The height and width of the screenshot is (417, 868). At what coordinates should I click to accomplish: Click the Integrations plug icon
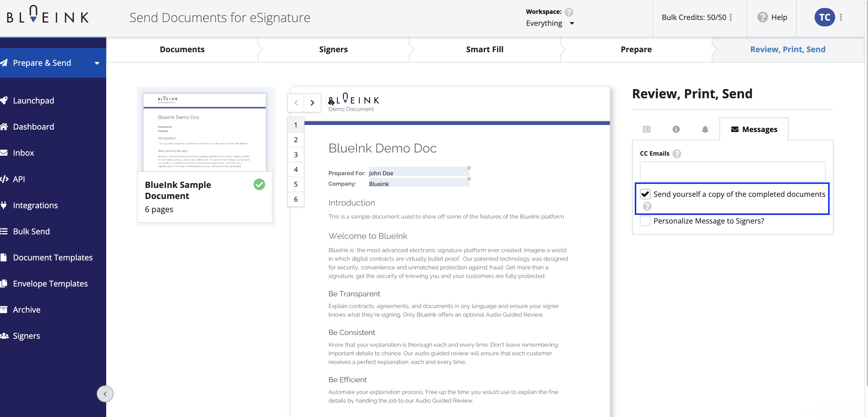4,205
